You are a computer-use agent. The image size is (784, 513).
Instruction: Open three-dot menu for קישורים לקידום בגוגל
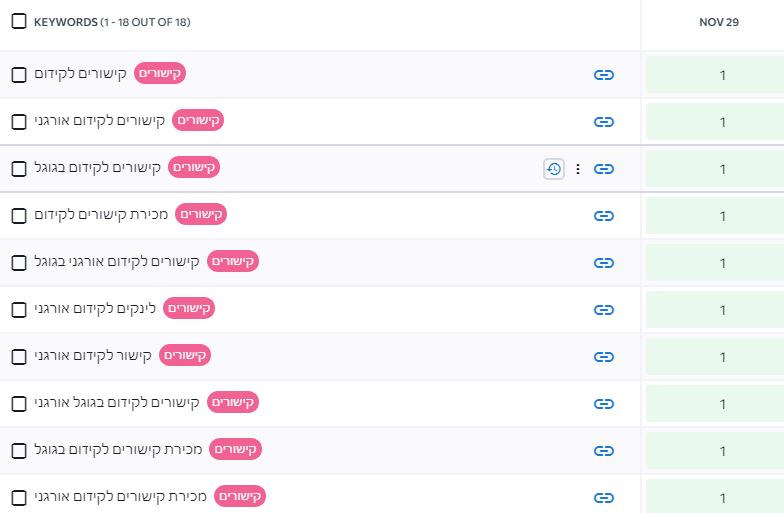(x=578, y=169)
